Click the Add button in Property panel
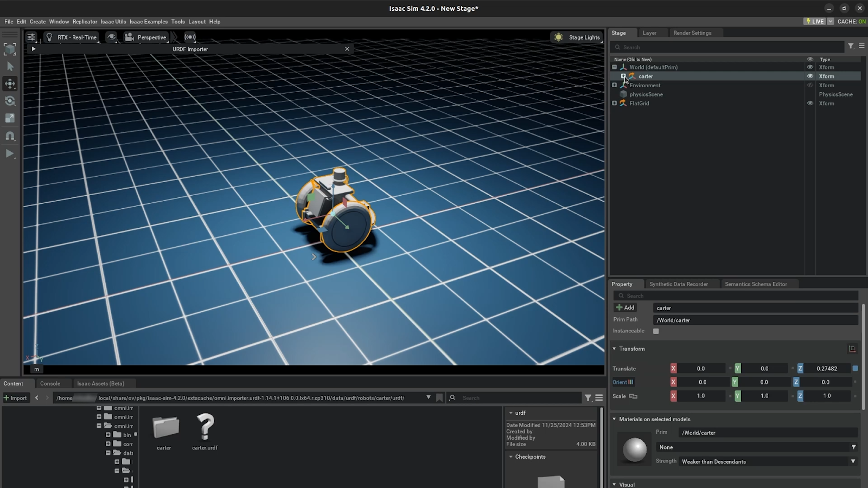Viewport: 868px width, 488px height. click(x=625, y=307)
